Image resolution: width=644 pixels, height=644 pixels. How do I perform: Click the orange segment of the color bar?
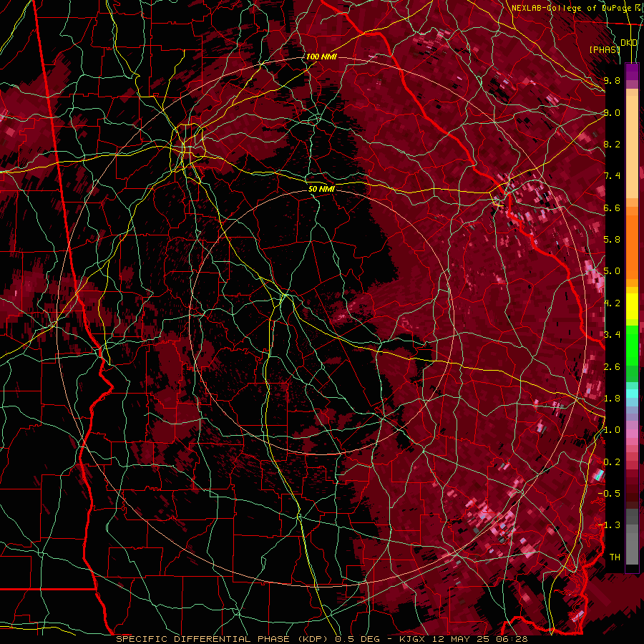tap(632, 243)
